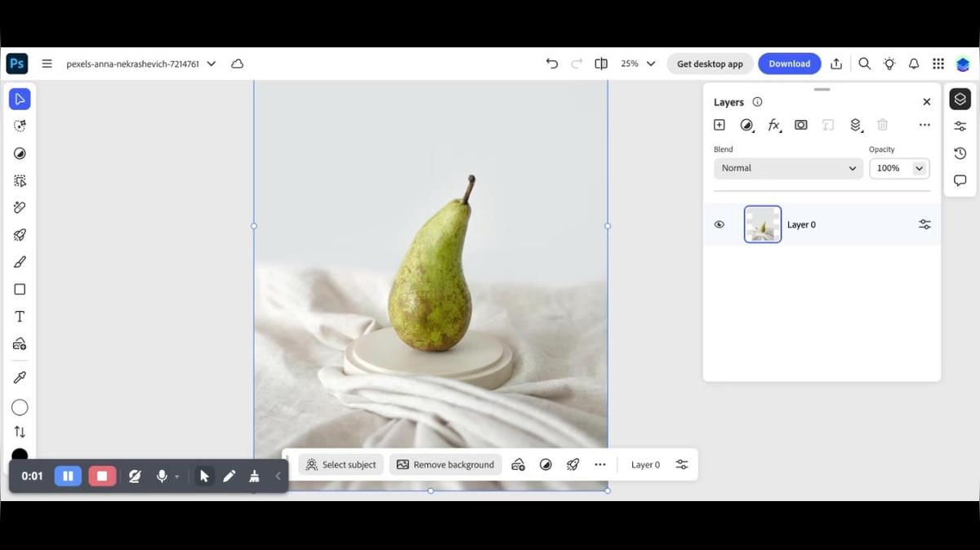Select the Type tool
The height and width of the screenshot is (550, 980).
tap(20, 317)
